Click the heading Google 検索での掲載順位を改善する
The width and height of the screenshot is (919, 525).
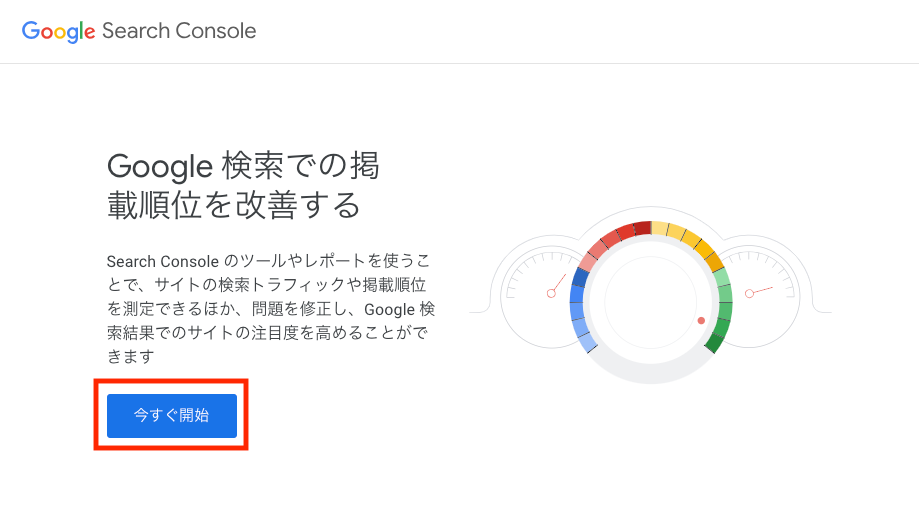(x=243, y=185)
